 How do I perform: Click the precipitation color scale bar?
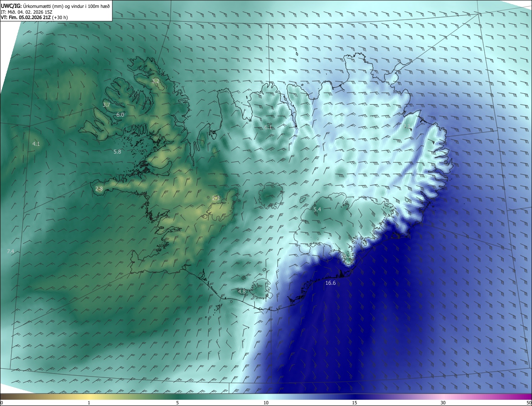click(266, 397)
